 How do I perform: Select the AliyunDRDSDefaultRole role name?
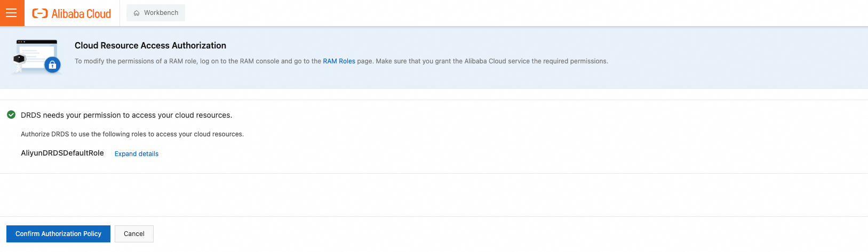(x=62, y=153)
